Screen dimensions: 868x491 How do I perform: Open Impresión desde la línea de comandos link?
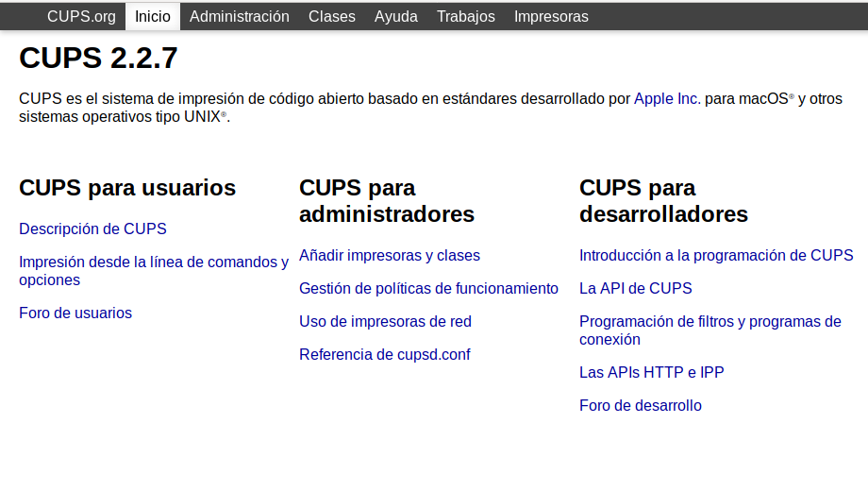click(154, 271)
